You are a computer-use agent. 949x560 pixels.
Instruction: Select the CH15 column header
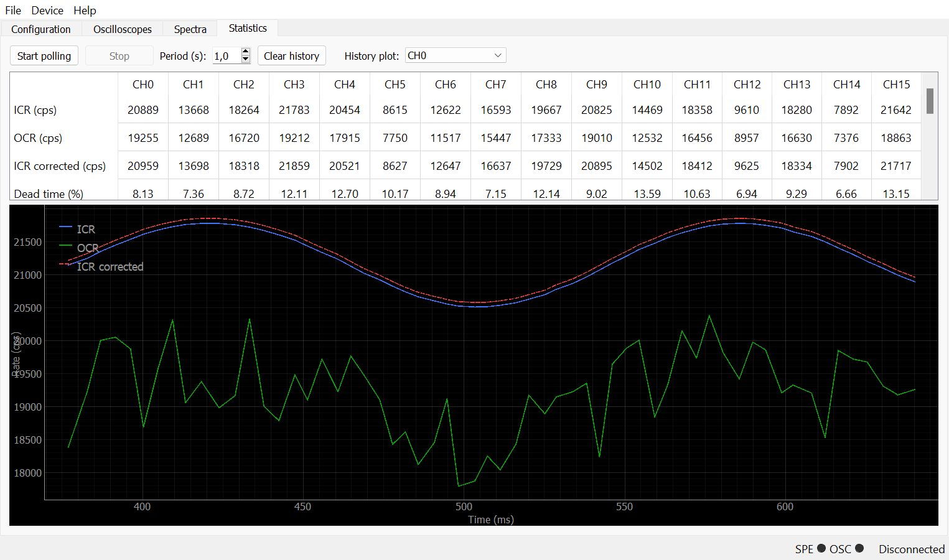tap(896, 84)
